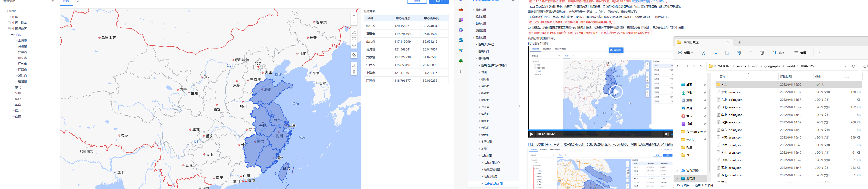Zoom in the map with plus icon

point(354,16)
